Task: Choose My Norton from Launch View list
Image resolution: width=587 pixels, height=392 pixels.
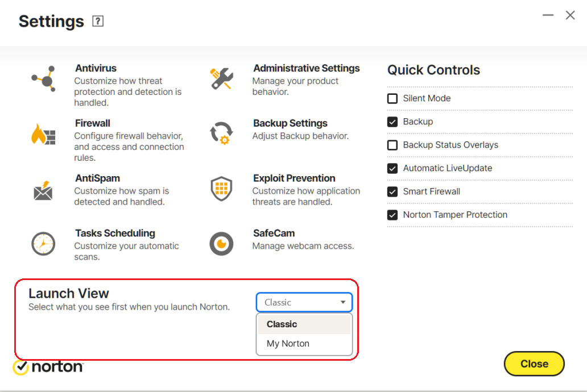Action: coord(304,343)
